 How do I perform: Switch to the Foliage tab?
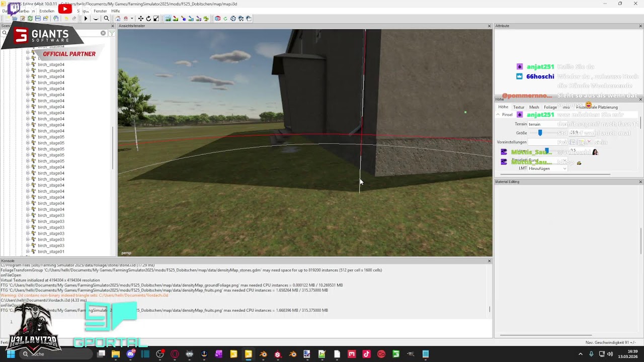550,107
